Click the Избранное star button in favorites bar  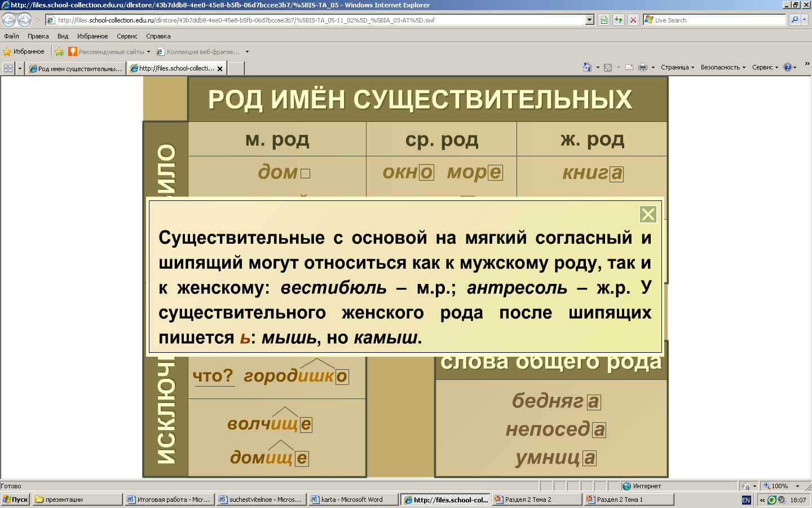(x=24, y=51)
